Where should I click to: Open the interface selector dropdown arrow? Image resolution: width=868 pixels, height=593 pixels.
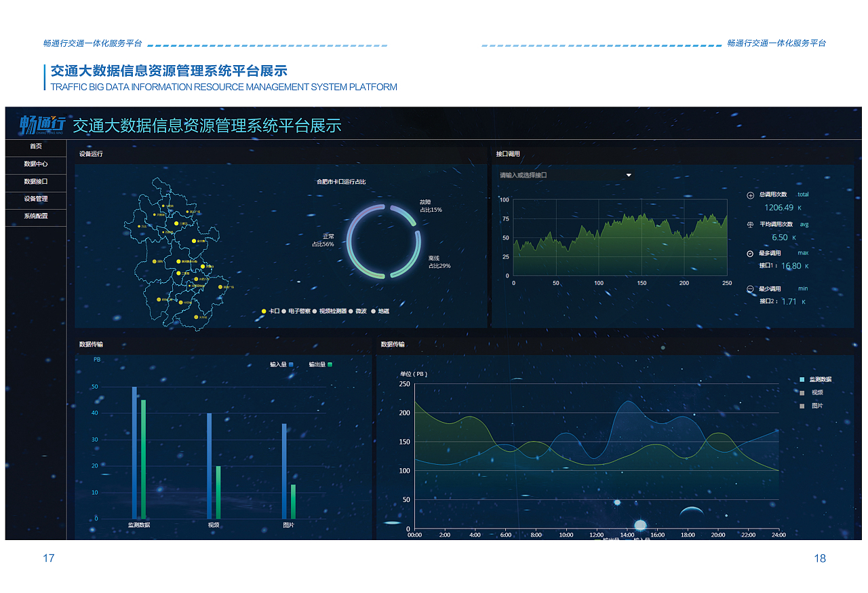tap(629, 175)
